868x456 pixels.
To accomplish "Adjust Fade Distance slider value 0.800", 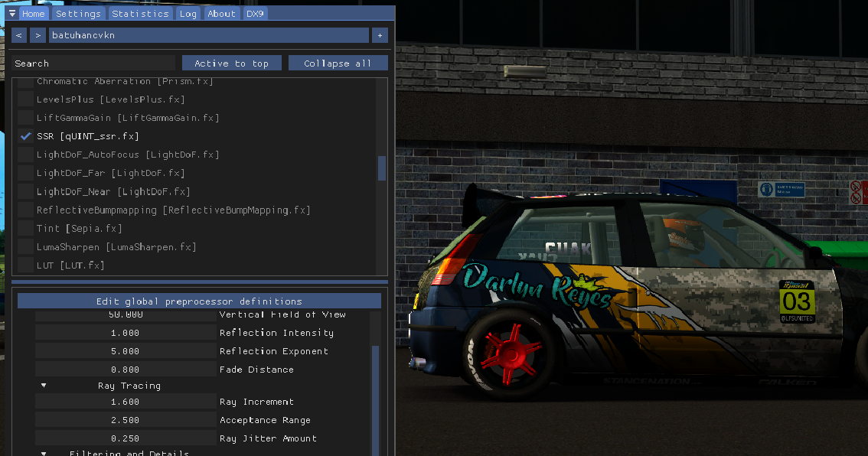I will [126, 369].
